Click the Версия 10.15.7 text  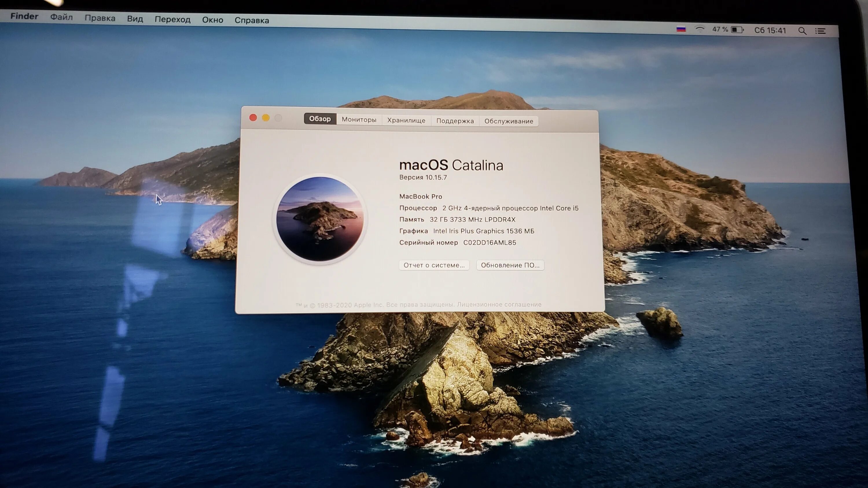(x=423, y=178)
